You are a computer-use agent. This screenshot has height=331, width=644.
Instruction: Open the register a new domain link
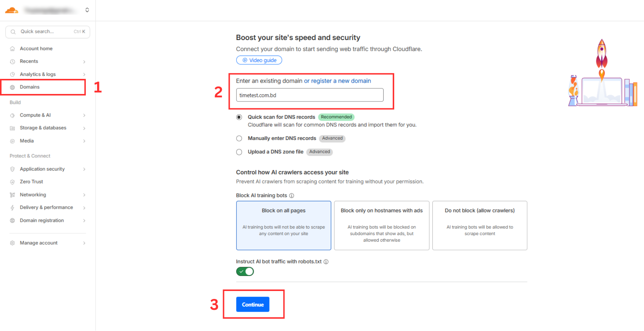(x=337, y=81)
